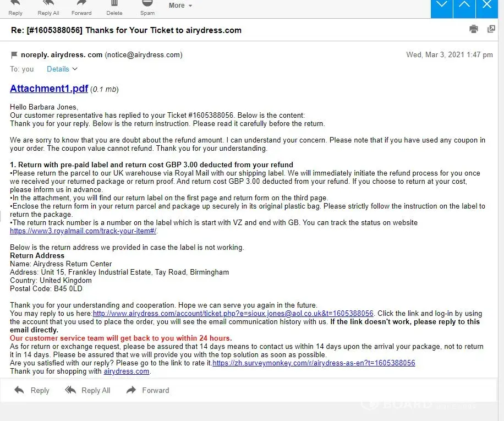Click the bottom Reply All button
This screenshot has height=421, width=504.
point(87,390)
